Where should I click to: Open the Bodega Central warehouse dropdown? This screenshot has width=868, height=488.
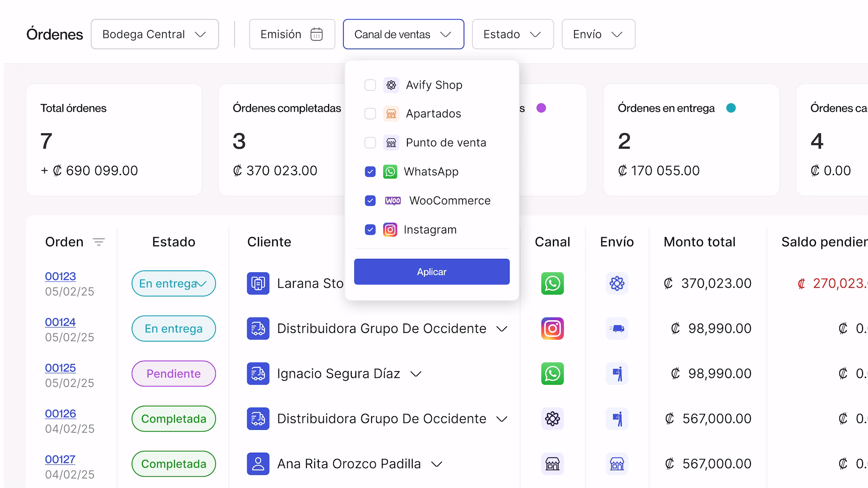click(x=155, y=34)
